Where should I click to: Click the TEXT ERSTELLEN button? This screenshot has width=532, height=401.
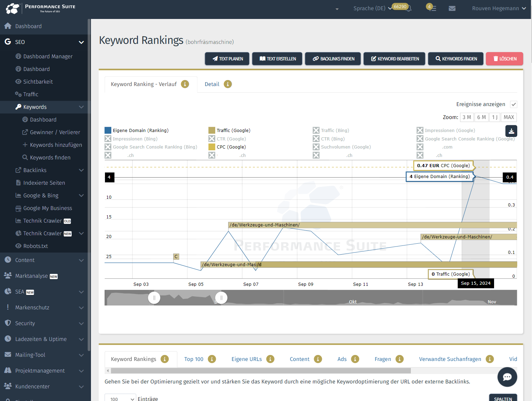[x=277, y=59]
